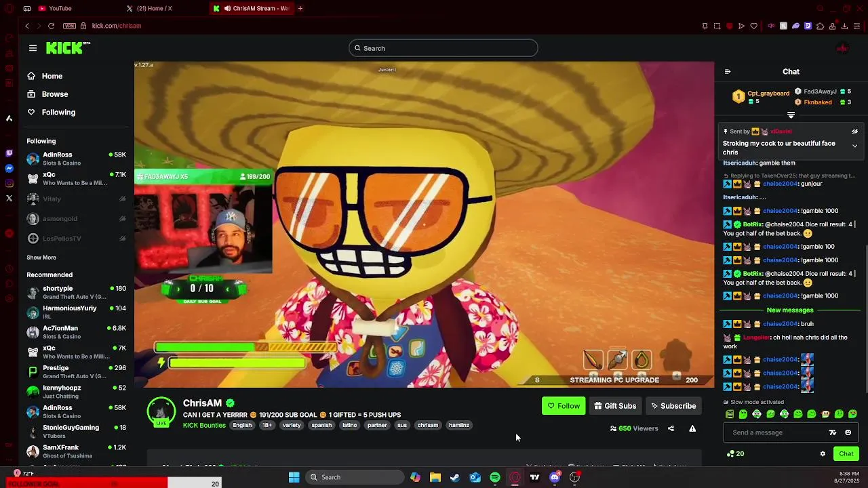Open xQc followed channel with 7.1K

(76, 178)
